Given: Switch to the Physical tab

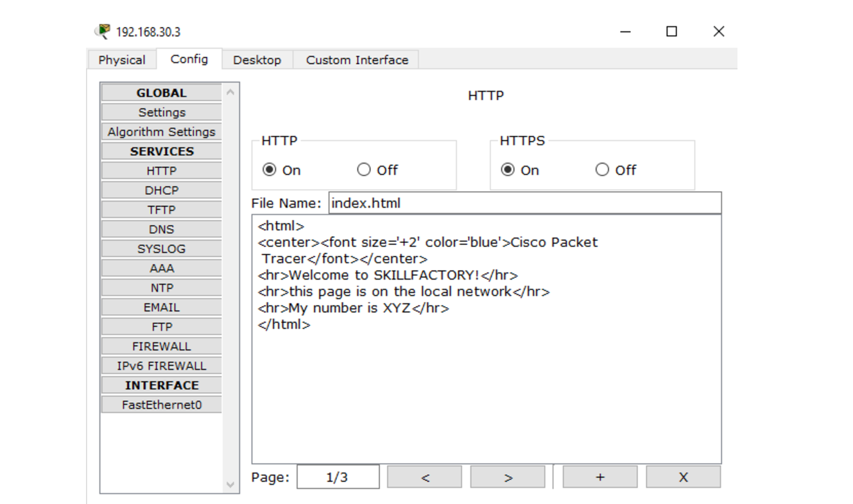Looking at the screenshot, I should [122, 60].
